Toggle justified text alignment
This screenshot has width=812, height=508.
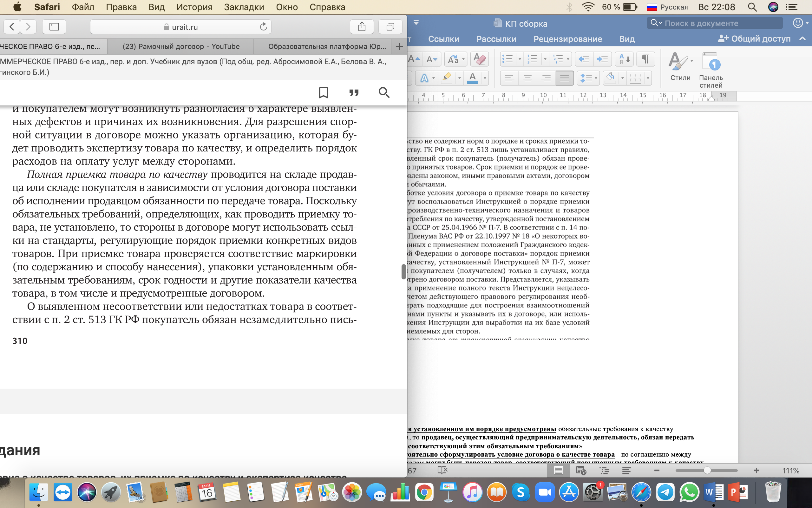click(x=564, y=78)
